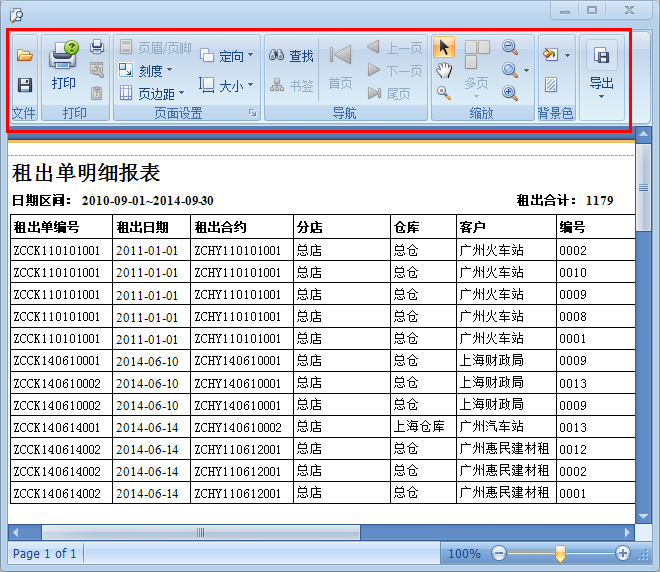The image size is (660, 572).
Task: Click 查找 find with binoculars icon
Action: (291, 56)
